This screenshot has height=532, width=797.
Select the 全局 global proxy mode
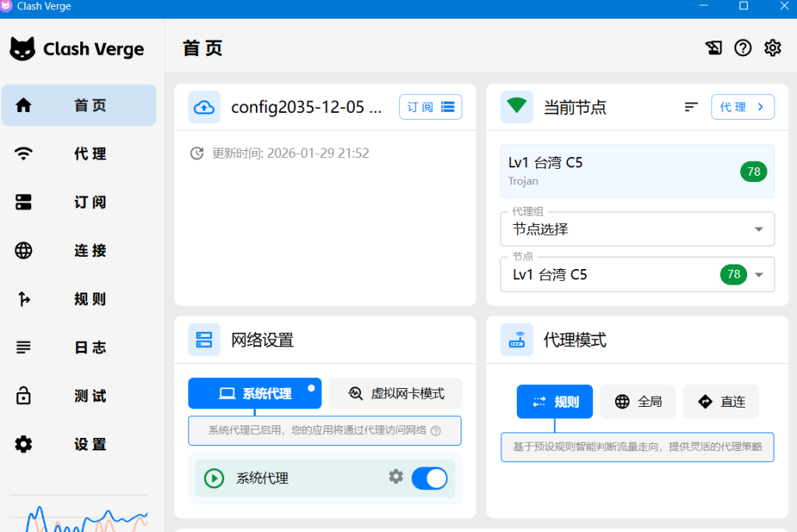[x=637, y=401]
